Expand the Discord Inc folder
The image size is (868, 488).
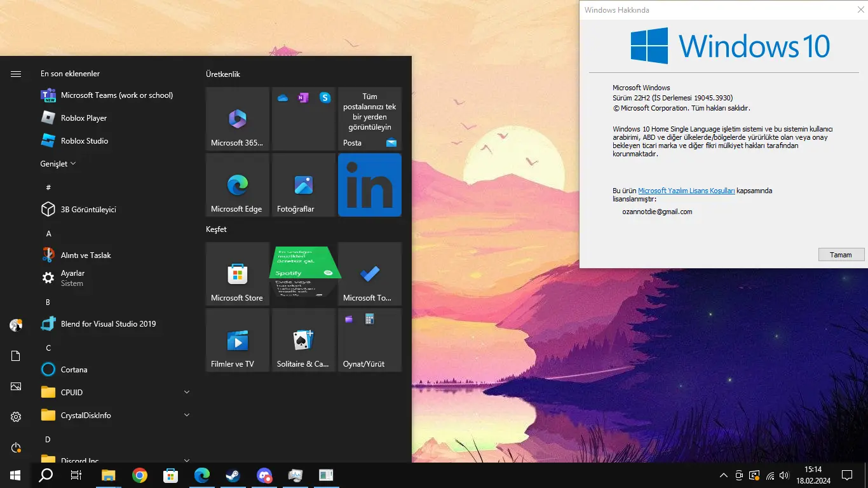pos(116,459)
